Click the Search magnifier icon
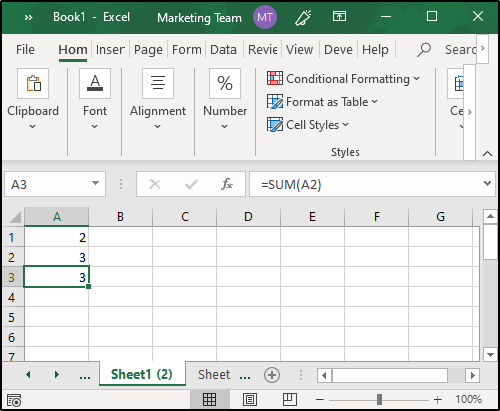This screenshot has height=411, width=500. click(x=424, y=50)
